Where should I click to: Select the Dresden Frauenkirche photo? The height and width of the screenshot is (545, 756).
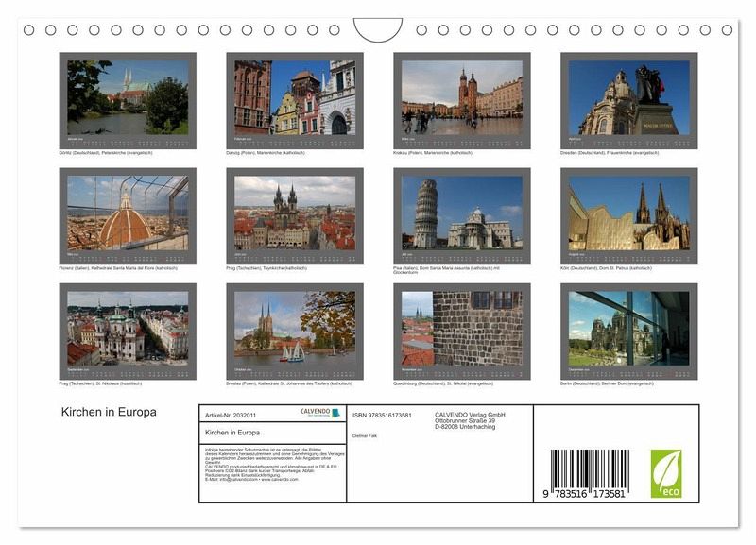(628, 99)
